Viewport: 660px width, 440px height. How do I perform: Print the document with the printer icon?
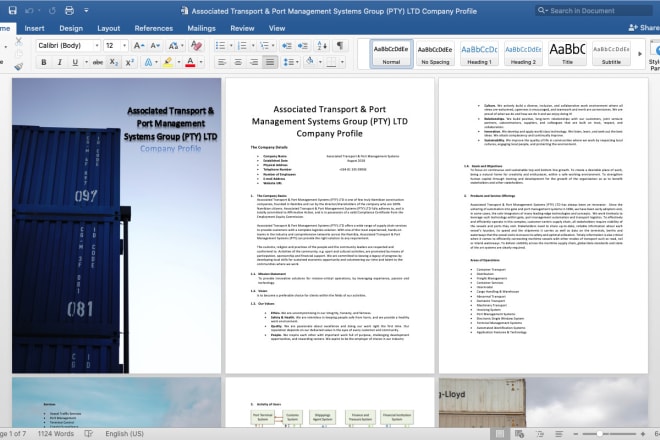coord(69,11)
